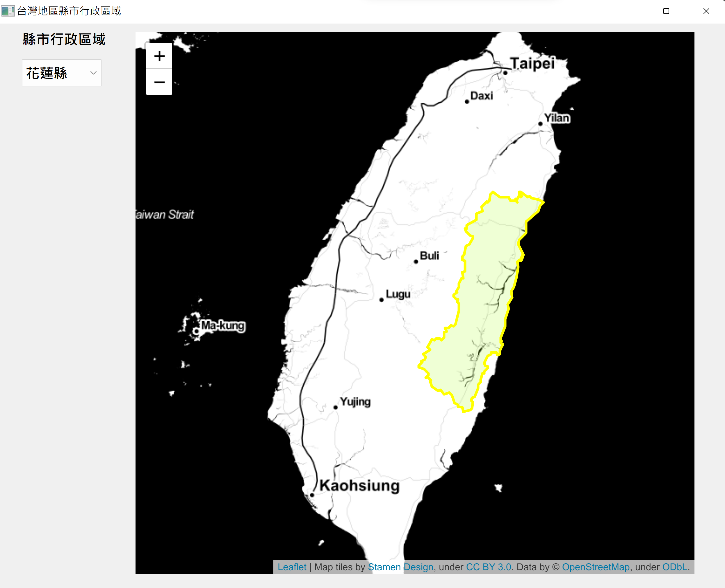The image size is (725, 588).
Task: Click the dropdown chevron arrow next to 花蓮縣
Action: pyautogui.click(x=94, y=73)
